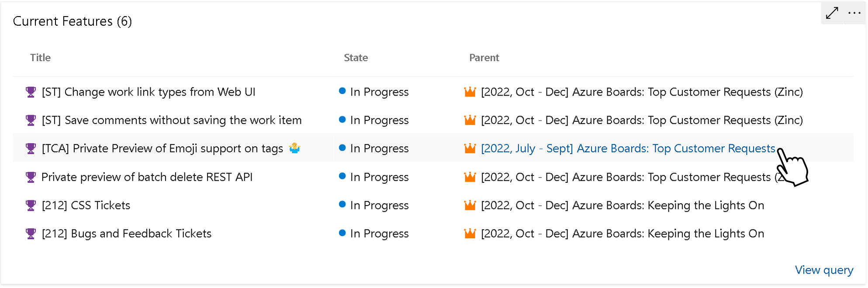Click the trophy icon beside CSS Tickets feature

click(x=30, y=205)
